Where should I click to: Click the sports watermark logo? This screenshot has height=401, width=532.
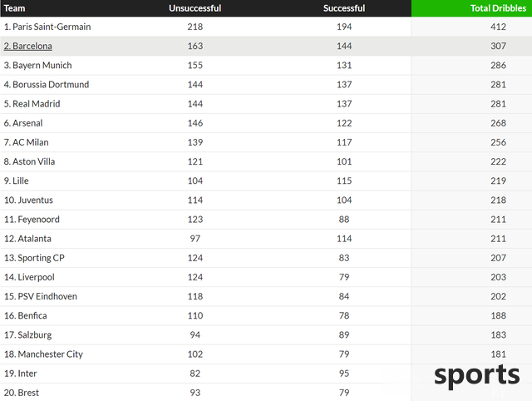(x=476, y=375)
